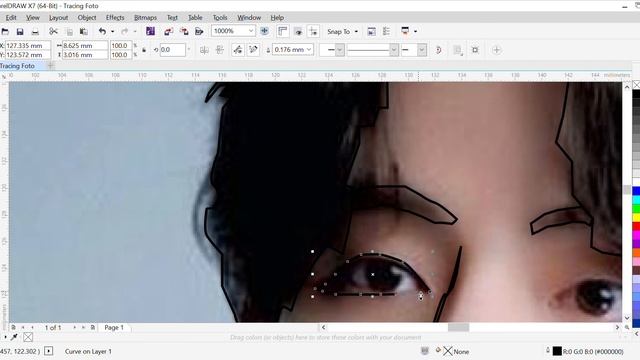Screen dimensions: 640x360
Task: Redo the last undone action
Action: pyautogui.click(x=124, y=31)
